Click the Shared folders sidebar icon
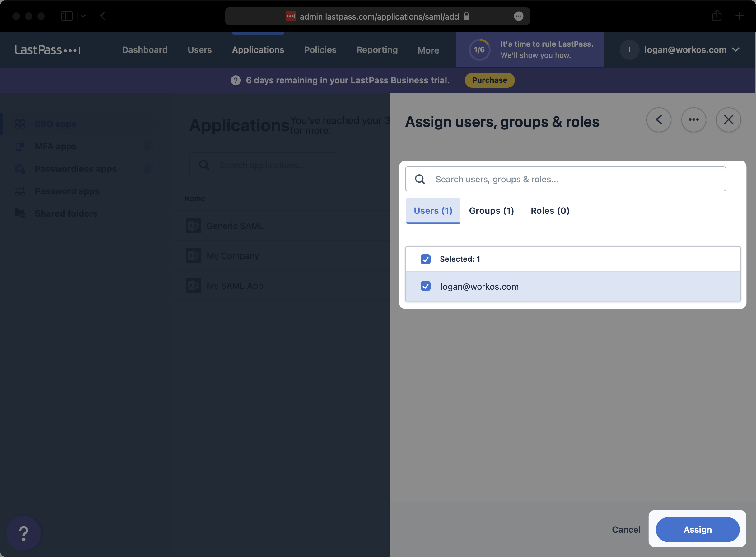Viewport: 756px width, 557px height. pyautogui.click(x=20, y=213)
